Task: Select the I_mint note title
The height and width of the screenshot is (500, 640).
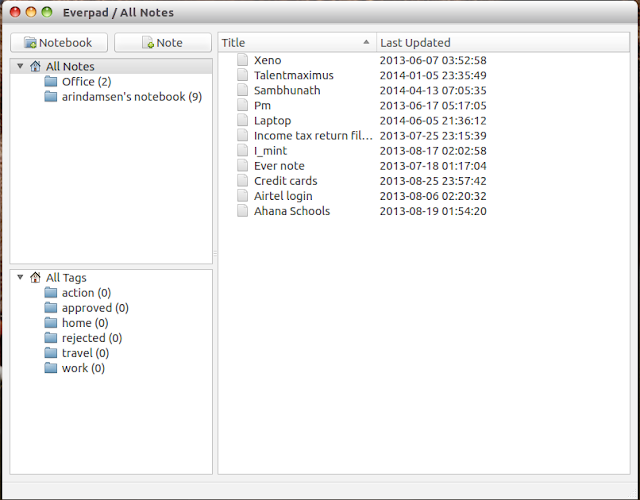Action: (x=270, y=151)
